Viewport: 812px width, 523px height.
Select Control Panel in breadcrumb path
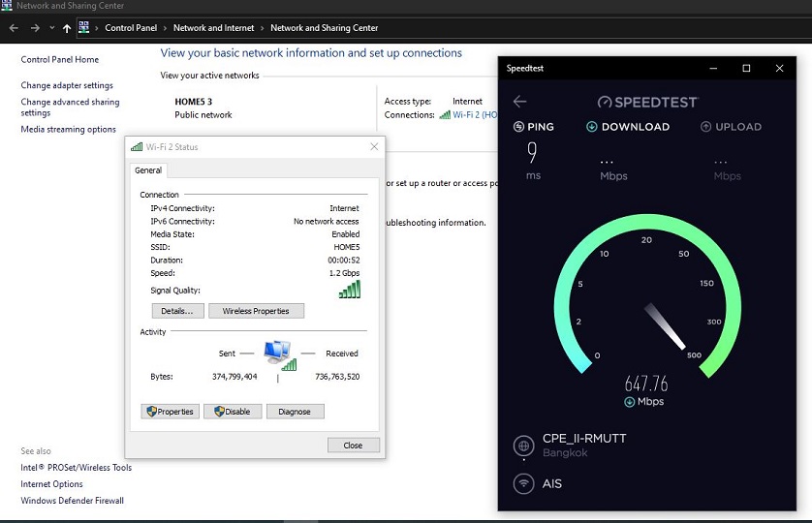[131, 28]
